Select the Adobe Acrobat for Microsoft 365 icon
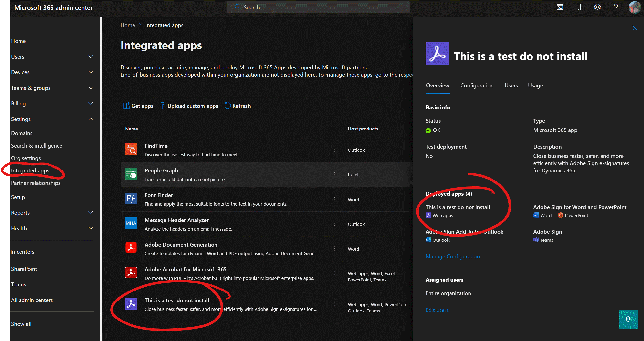Image resolution: width=644 pixels, height=341 pixels. click(131, 272)
